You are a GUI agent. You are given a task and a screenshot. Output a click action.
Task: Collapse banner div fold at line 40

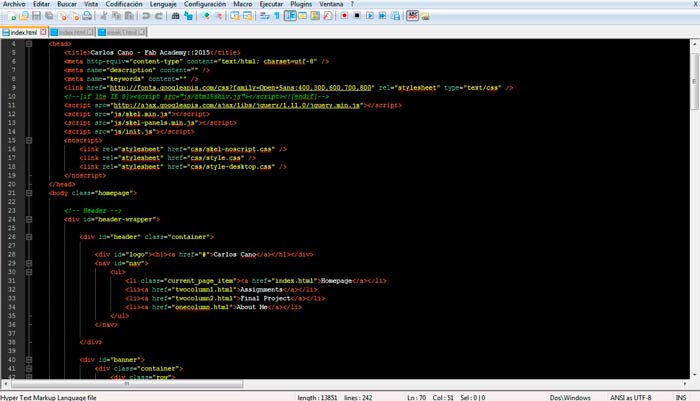point(29,359)
